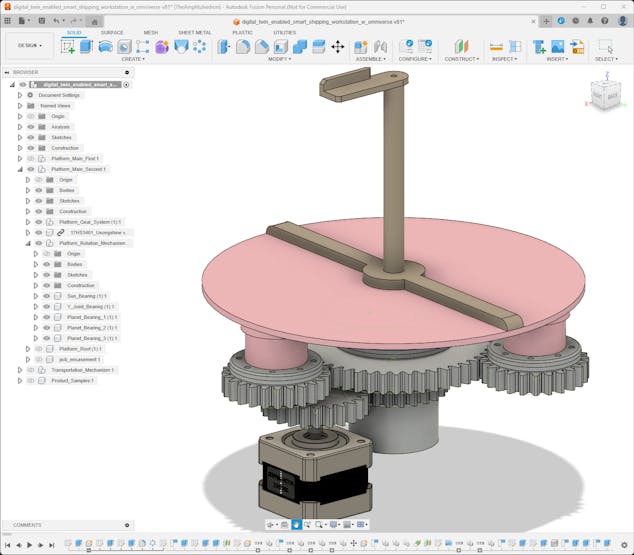The image size is (634, 555).
Task: Open the Modify menu dropdown
Action: pos(280,59)
